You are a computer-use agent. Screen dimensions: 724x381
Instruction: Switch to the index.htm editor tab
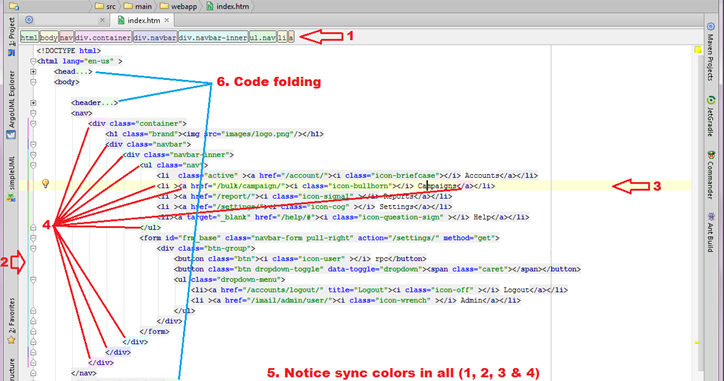pyautogui.click(x=144, y=20)
